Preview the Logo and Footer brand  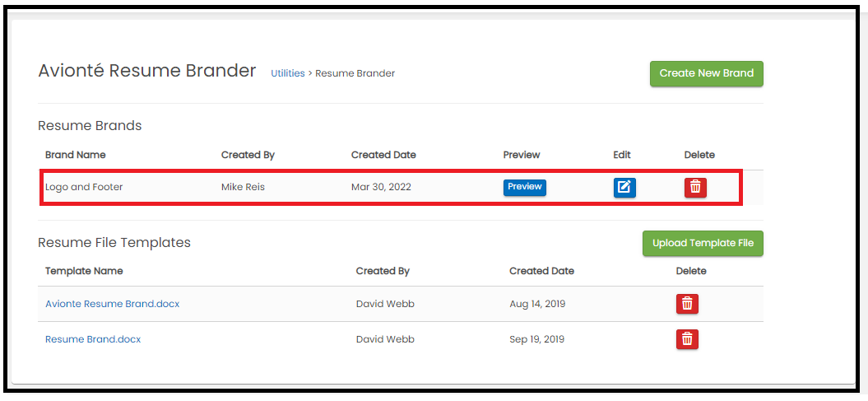[x=524, y=187]
